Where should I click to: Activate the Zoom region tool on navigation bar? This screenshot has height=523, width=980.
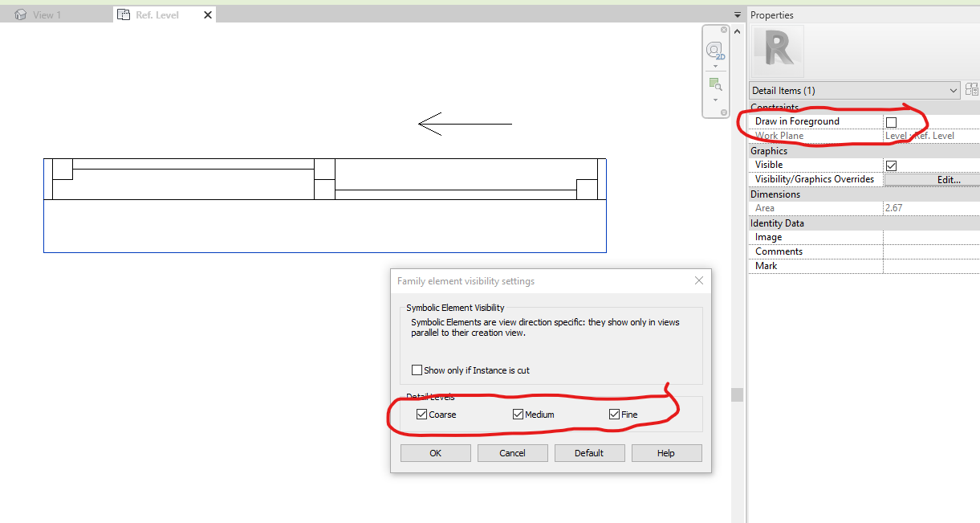pos(714,83)
